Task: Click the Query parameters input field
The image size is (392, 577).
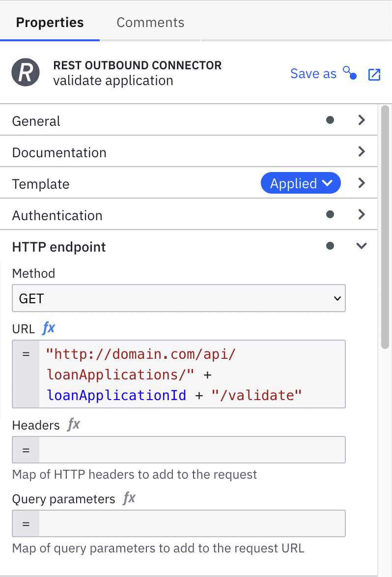Action: (x=192, y=523)
